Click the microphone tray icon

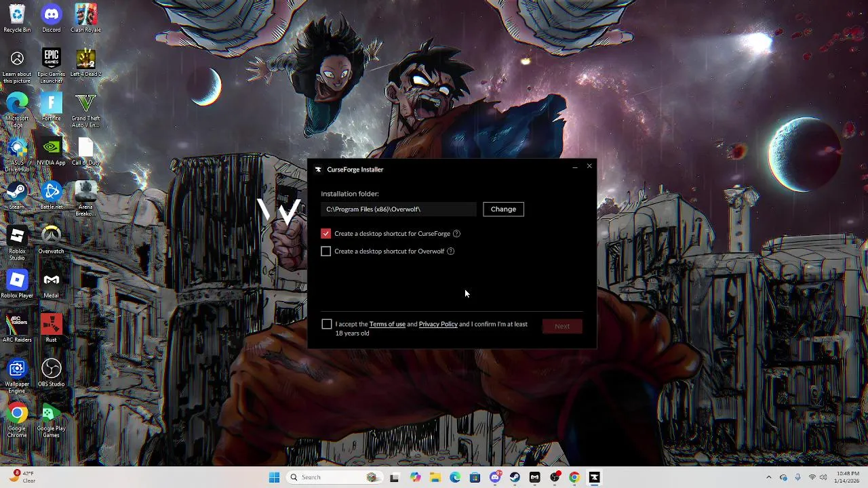pyautogui.click(x=797, y=477)
